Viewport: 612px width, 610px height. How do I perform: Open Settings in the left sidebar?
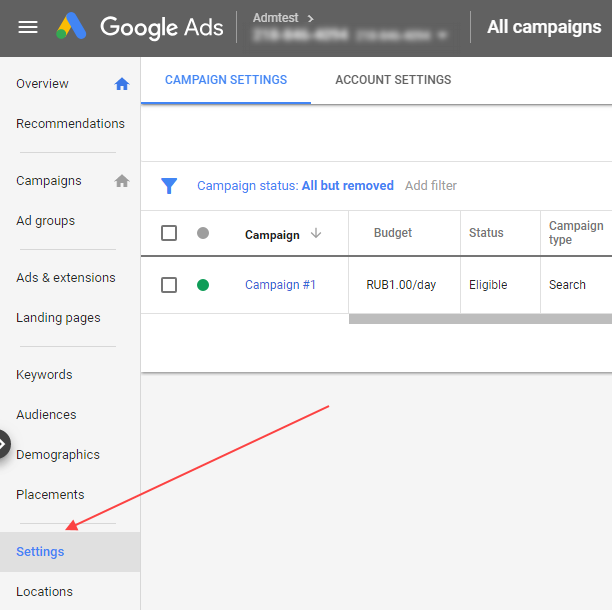(40, 552)
